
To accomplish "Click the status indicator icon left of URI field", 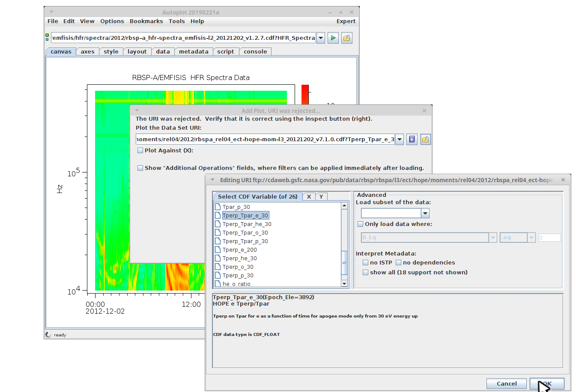I will tap(47, 38).
